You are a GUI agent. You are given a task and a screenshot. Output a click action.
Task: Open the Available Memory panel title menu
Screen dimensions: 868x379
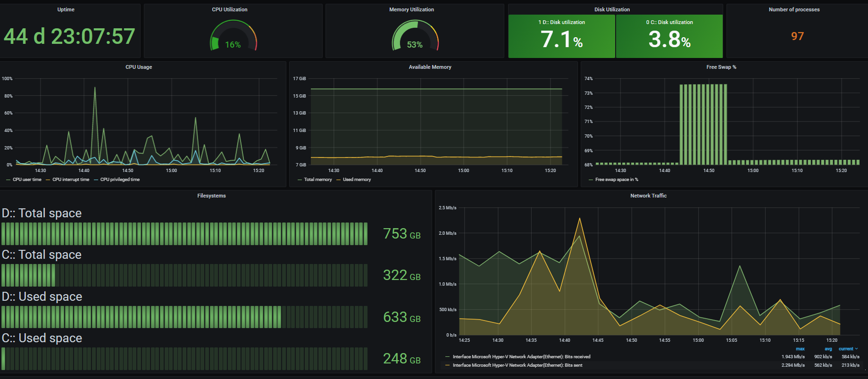[x=430, y=67]
